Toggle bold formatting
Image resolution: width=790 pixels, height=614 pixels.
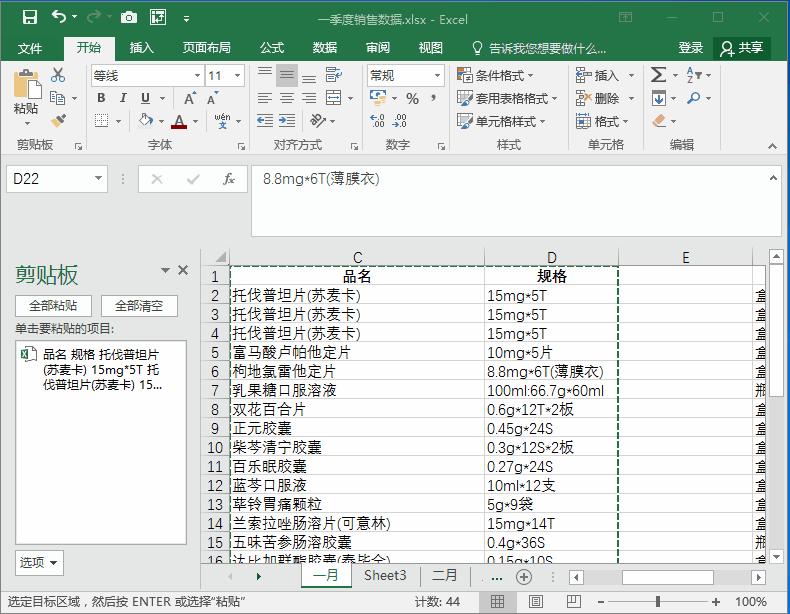click(x=101, y=98)
